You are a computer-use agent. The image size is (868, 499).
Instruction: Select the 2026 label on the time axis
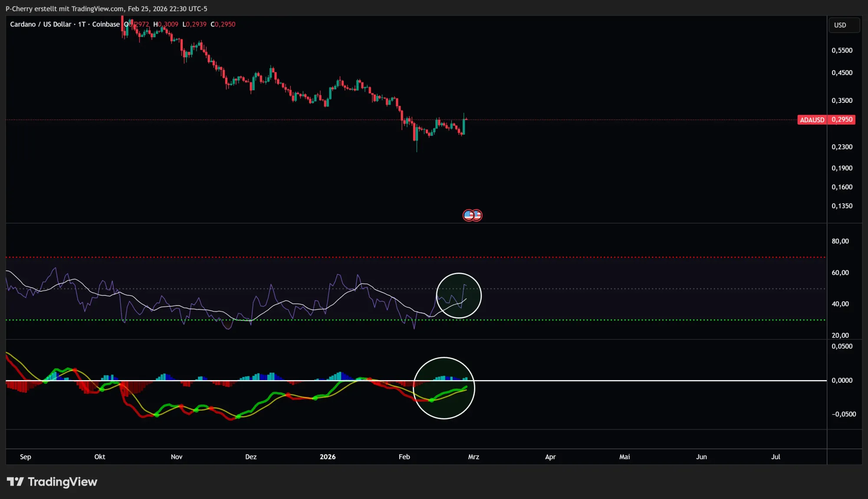(328, 457)
